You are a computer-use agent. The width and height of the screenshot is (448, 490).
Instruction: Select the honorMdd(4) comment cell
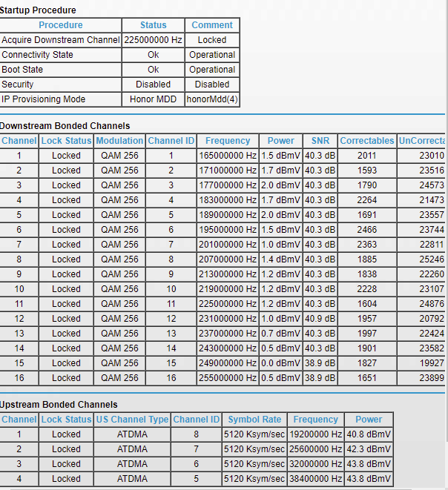point(212,99)
